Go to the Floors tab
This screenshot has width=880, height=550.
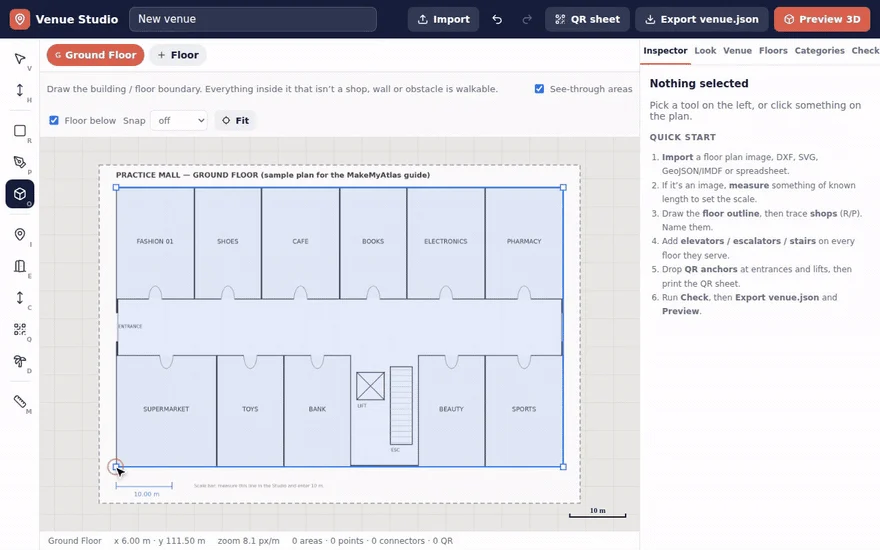(x=773, y=51)
